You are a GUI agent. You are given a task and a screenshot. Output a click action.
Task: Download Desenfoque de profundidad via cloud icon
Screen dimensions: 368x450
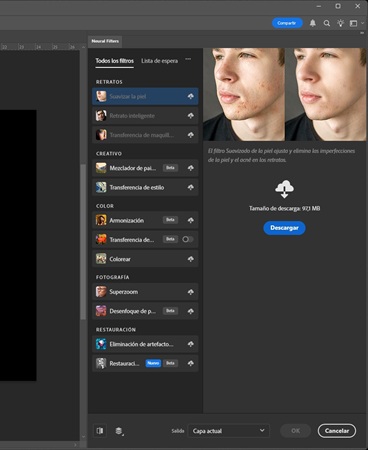tap(190, 311)
